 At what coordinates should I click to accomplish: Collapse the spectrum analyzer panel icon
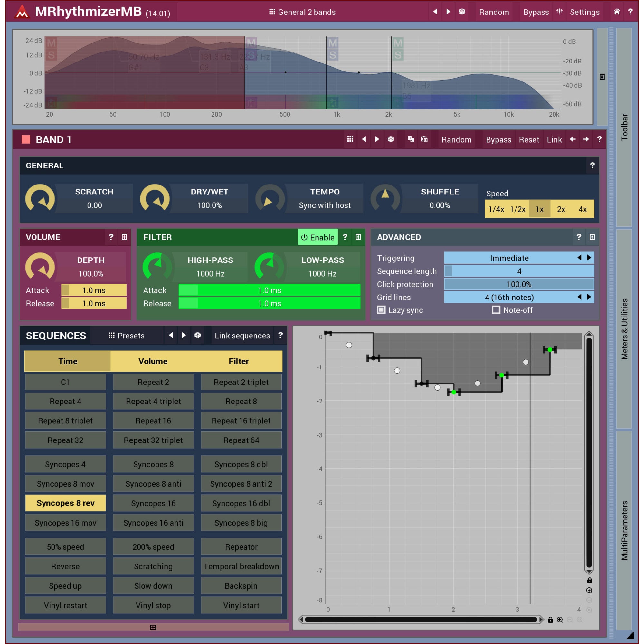point(602,77)
